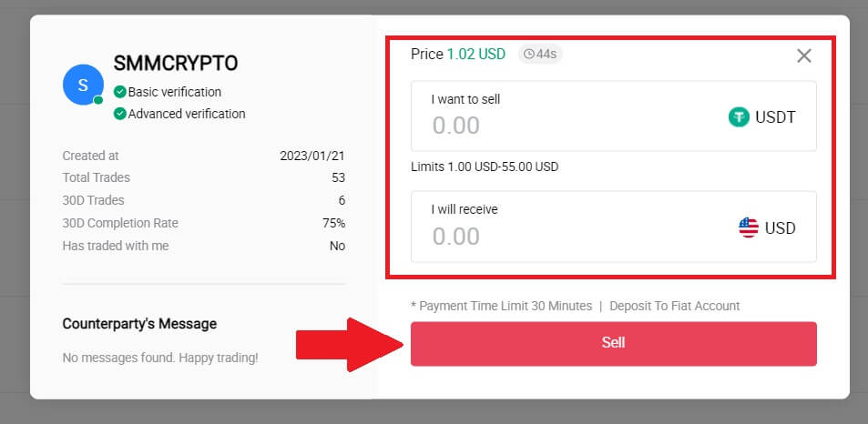Click the Limits 1.00 USD-55.00 USD text
This screenshot has width=868, height=424.
485,167
